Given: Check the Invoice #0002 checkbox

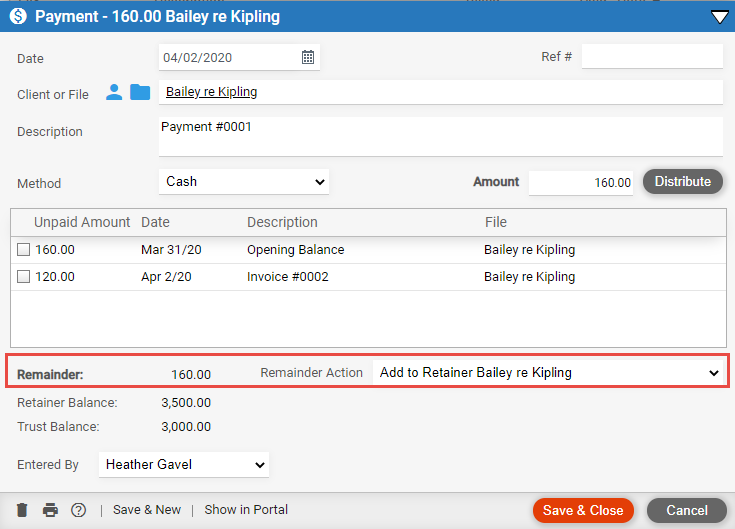Looking at the screenshot, I should [x=23, y=277].
